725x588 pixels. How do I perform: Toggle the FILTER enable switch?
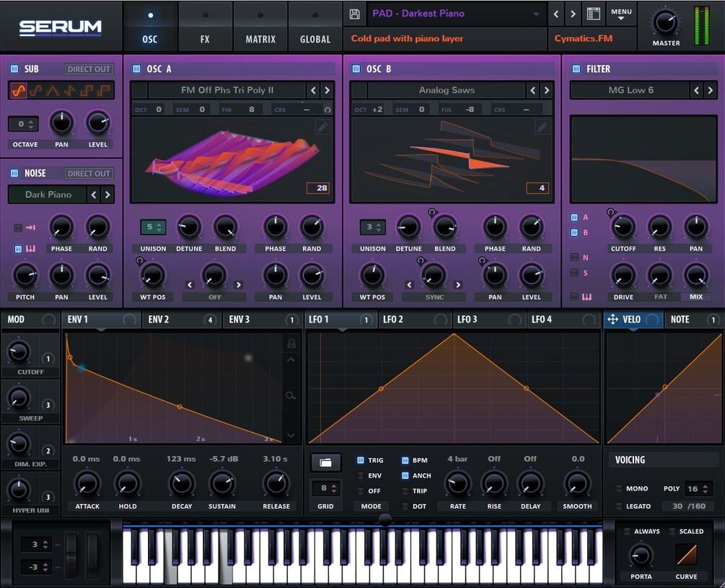[576, 69]
